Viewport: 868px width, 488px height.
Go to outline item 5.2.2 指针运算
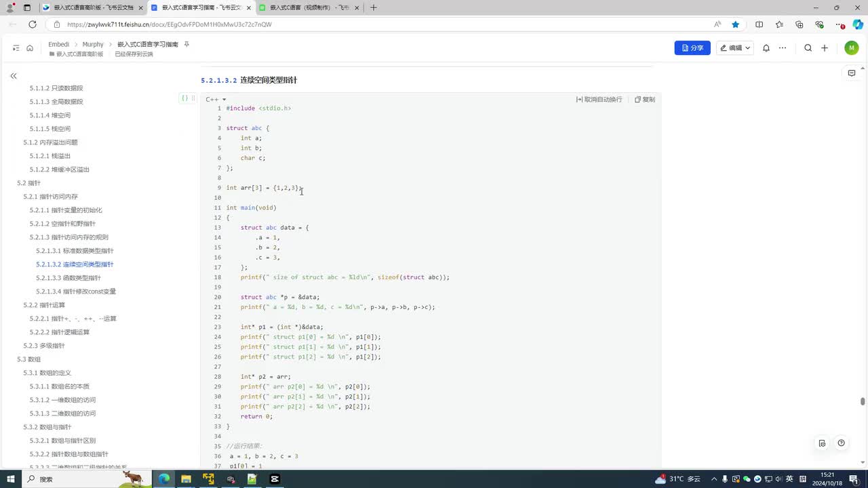[44, 305]
